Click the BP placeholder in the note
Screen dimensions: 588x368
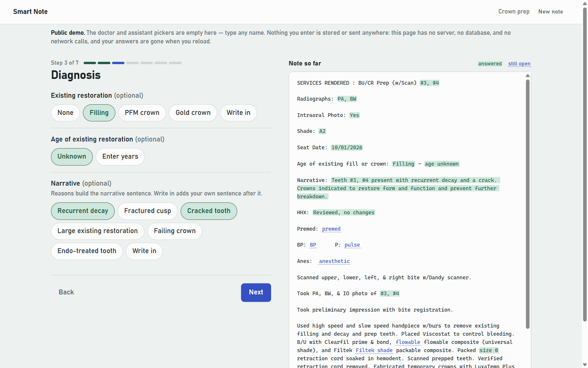313,245
